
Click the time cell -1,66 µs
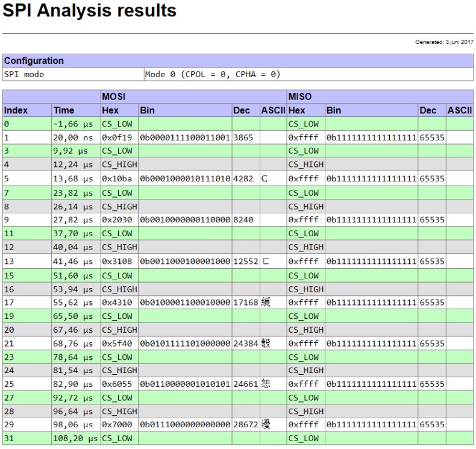pos(71,124)
